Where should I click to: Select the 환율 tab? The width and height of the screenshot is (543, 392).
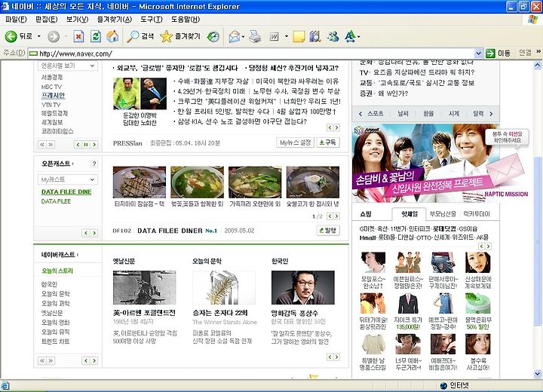tap(428, 114)
